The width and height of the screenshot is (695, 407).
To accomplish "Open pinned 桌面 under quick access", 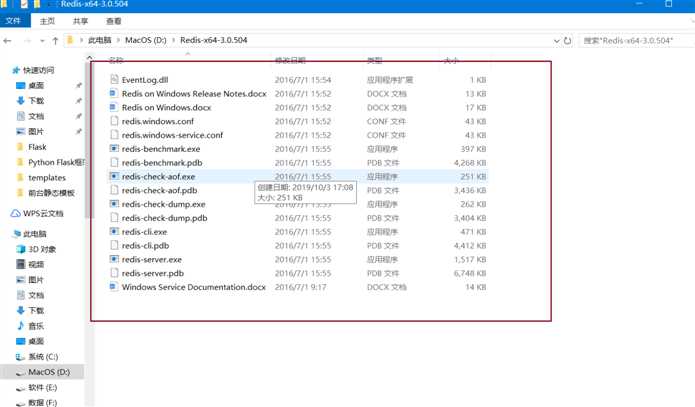I will tap(36, 86).
